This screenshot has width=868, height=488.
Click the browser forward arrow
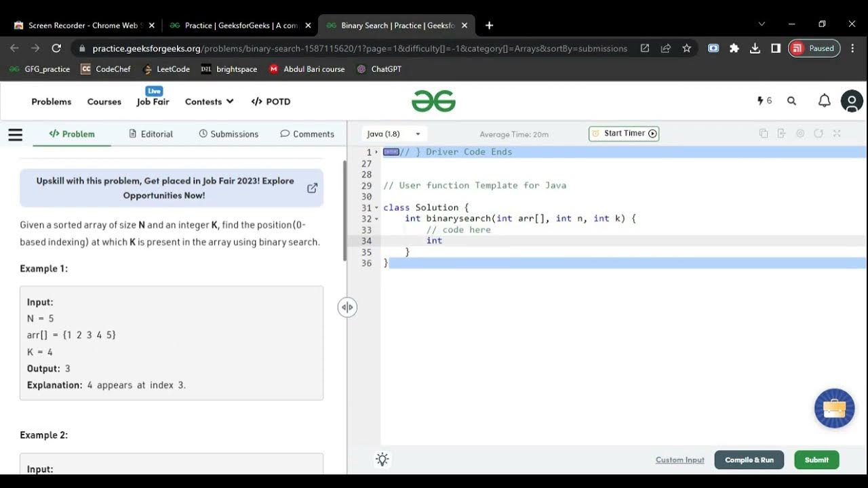click(x=35, y=48)
